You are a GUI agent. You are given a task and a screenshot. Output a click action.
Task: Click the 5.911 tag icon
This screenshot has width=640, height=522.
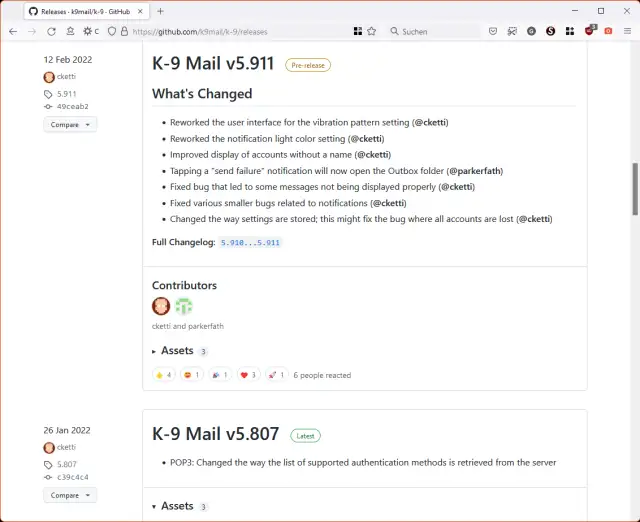pos(49,92)
